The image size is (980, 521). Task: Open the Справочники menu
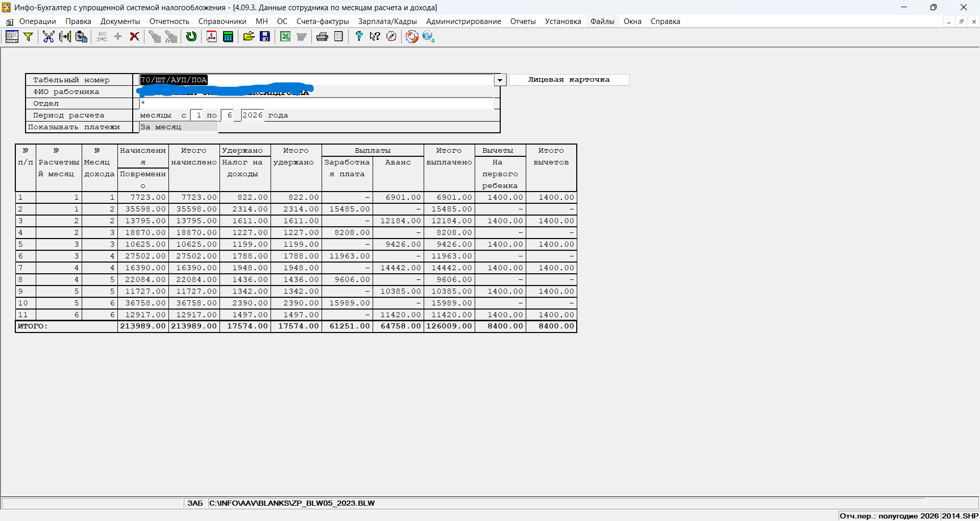[x=223, y=21]
